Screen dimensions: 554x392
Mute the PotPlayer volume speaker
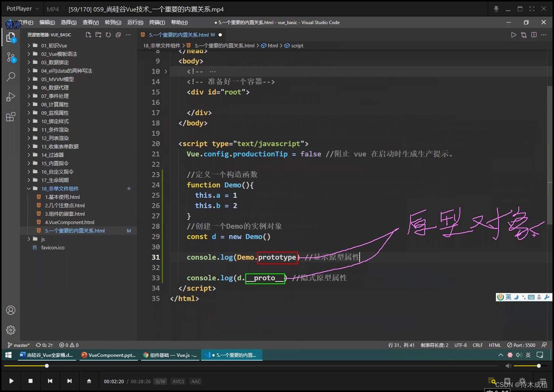click(508, 366)
